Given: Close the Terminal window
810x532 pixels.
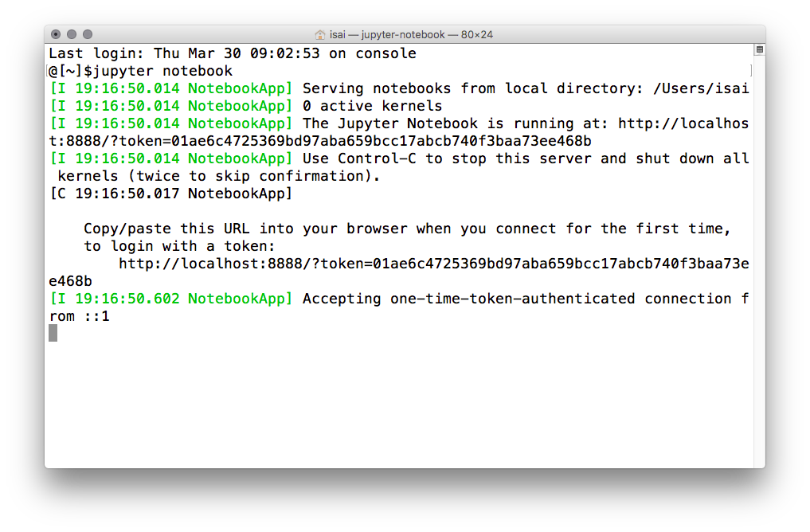Looking at the screenshot, I should click(x=56, y=34).
